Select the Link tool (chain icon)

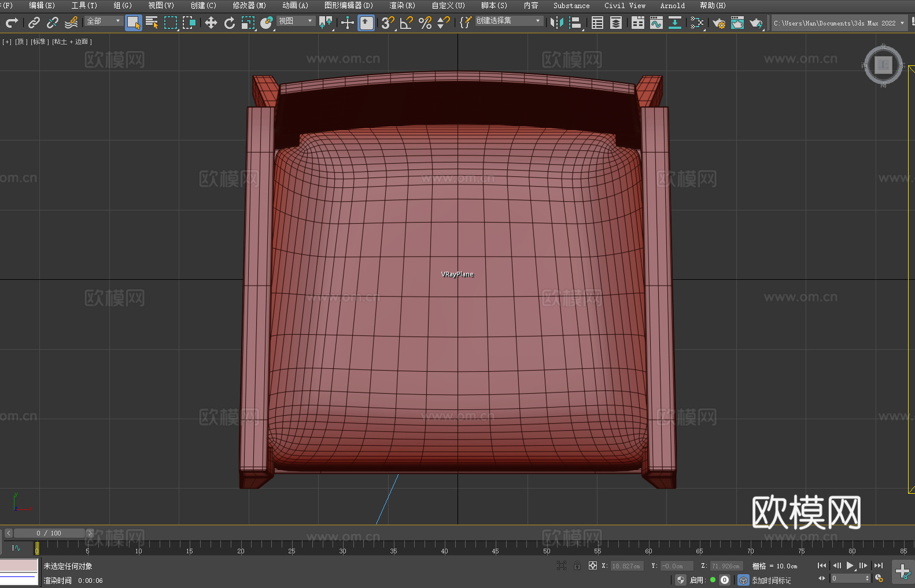(x=34, y=23)
